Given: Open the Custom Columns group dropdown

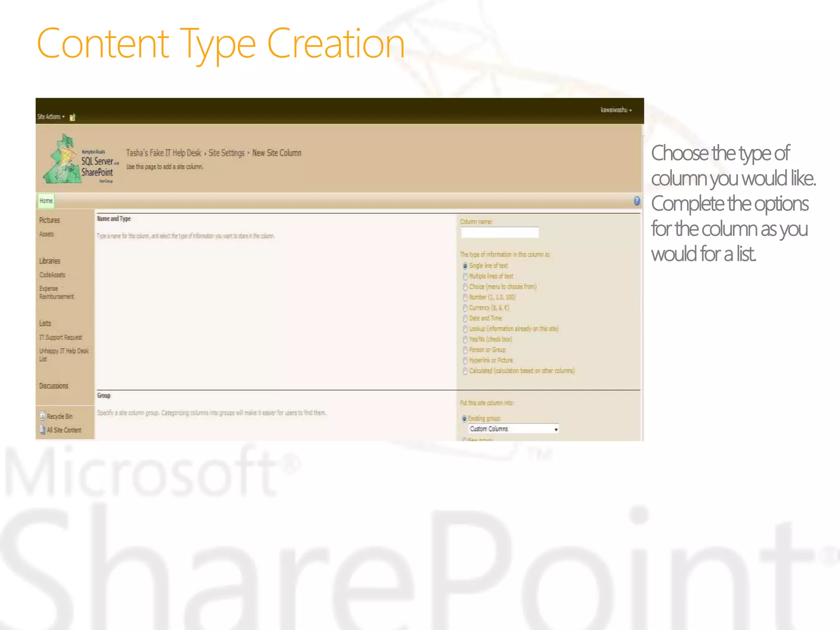Looking at the screenshot, I should coord(514,429).
